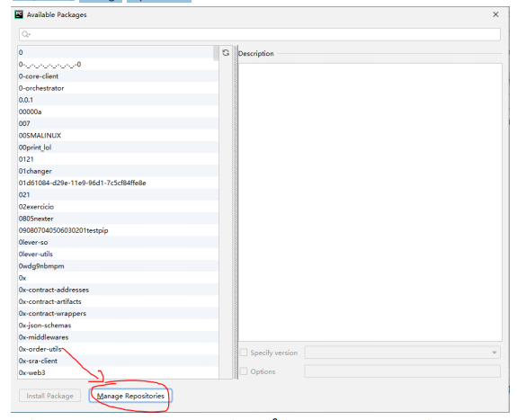The width and height of the screenshot is (517, 420).
Task: Select package '0lever-utils'
Action: (x=118, y=255)
